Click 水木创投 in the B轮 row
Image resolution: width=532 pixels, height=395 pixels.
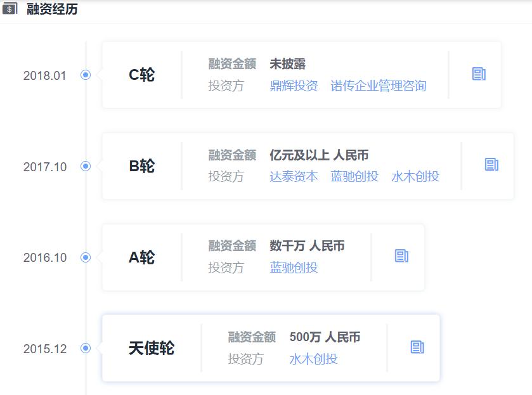pyautogui.click(x=415, y=176)
